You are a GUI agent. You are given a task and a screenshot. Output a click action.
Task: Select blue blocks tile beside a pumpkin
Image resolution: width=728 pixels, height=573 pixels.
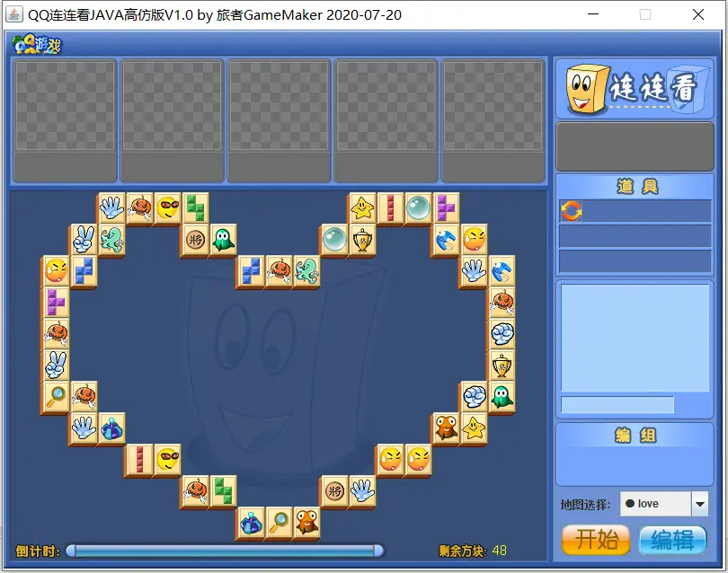[251, 270]
